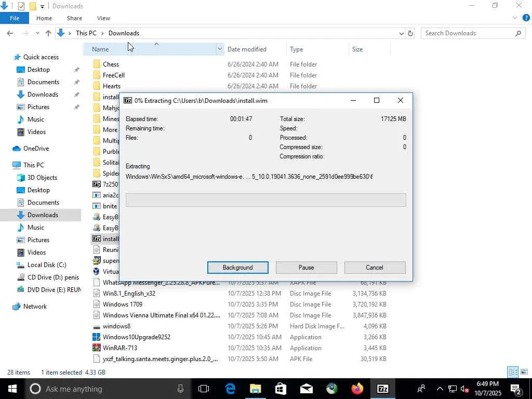Screen dimensions: 532x399
Task: Select 3D Objects under This PC
Action: tap(42, 178)
